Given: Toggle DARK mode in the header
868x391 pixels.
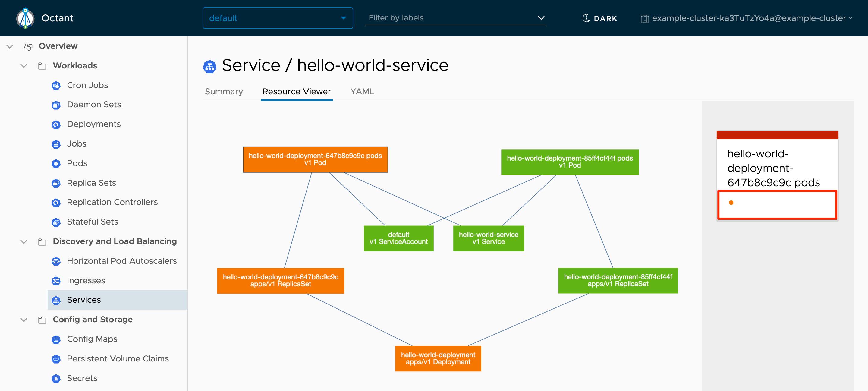Looking at the screenshot, I should pos(599,18).
